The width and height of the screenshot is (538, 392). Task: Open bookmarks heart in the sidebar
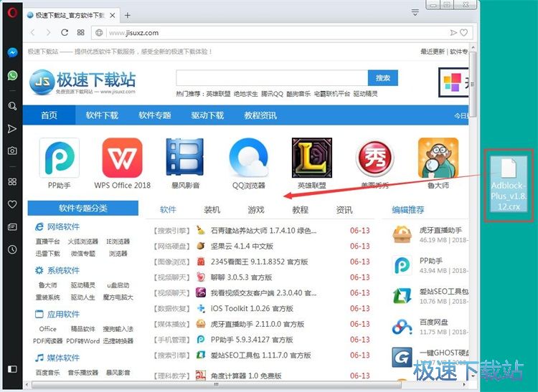(x=12, y=204)
